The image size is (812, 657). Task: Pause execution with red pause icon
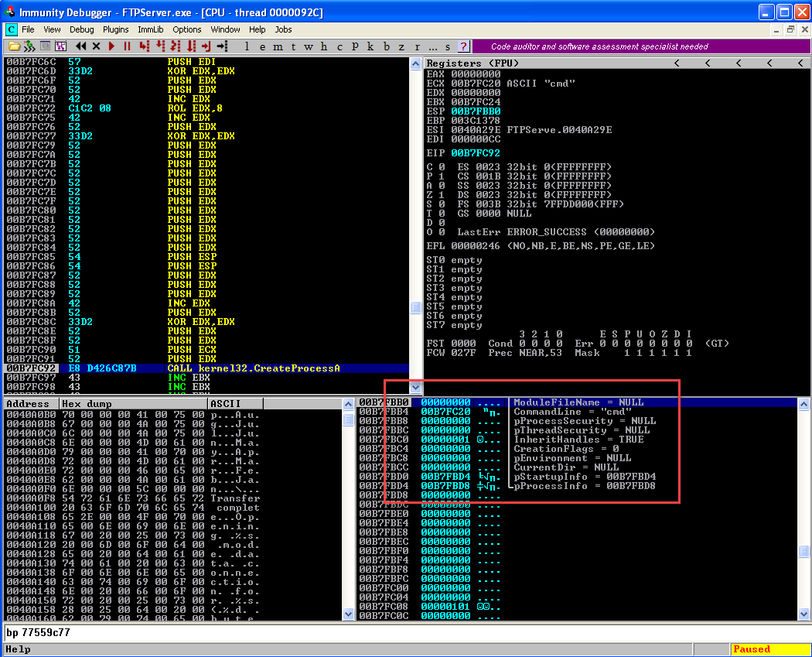point(127,46)
